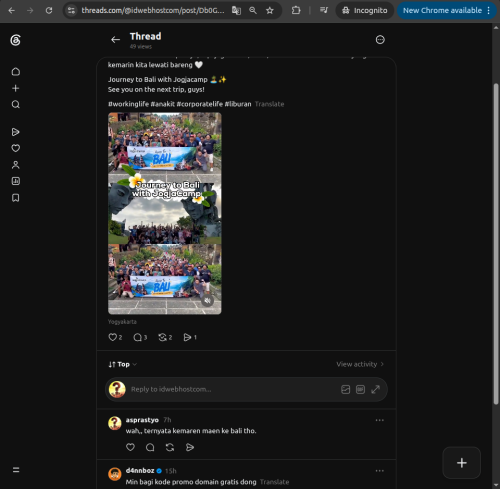Click the #anakit hashtag
This screenshot has height=489, width=500.
tap(163, 104)
